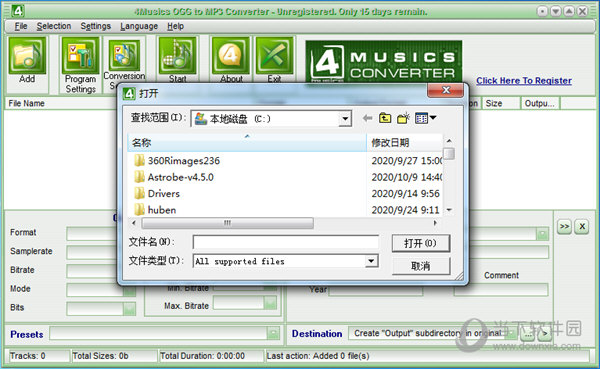Click the huben folder icon
The image size is (600, 369).
point(139,209)
